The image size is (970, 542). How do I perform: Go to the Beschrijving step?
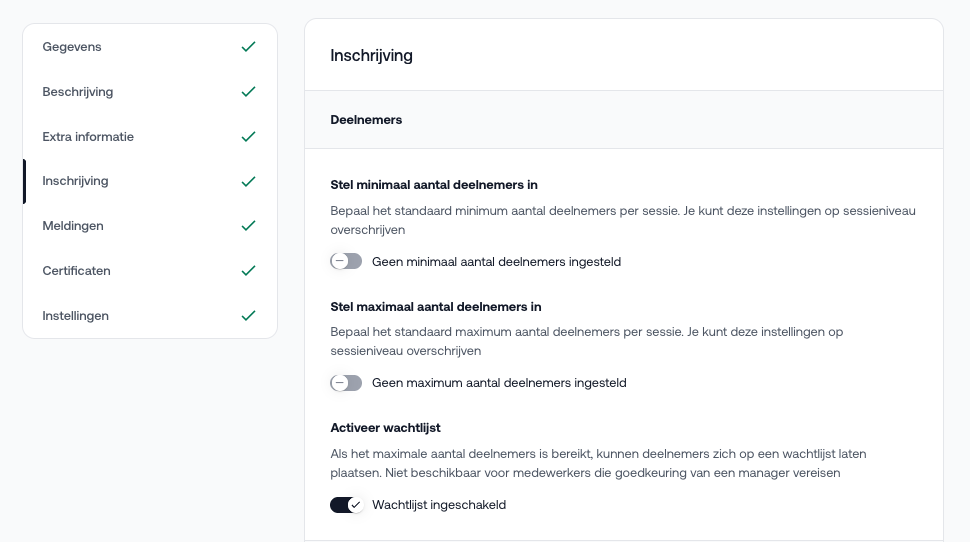pos(78,92)
